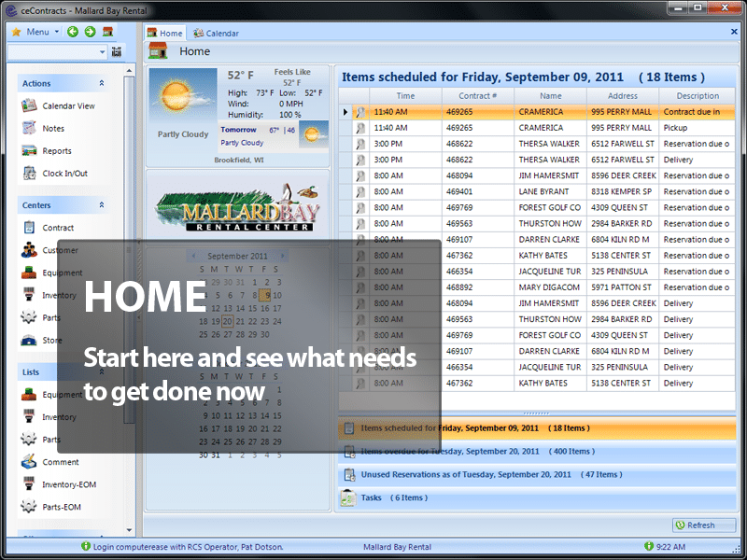
Task: Open the magnifier icon for the CRAMERICA Pickup row
Action: point(360,128)
